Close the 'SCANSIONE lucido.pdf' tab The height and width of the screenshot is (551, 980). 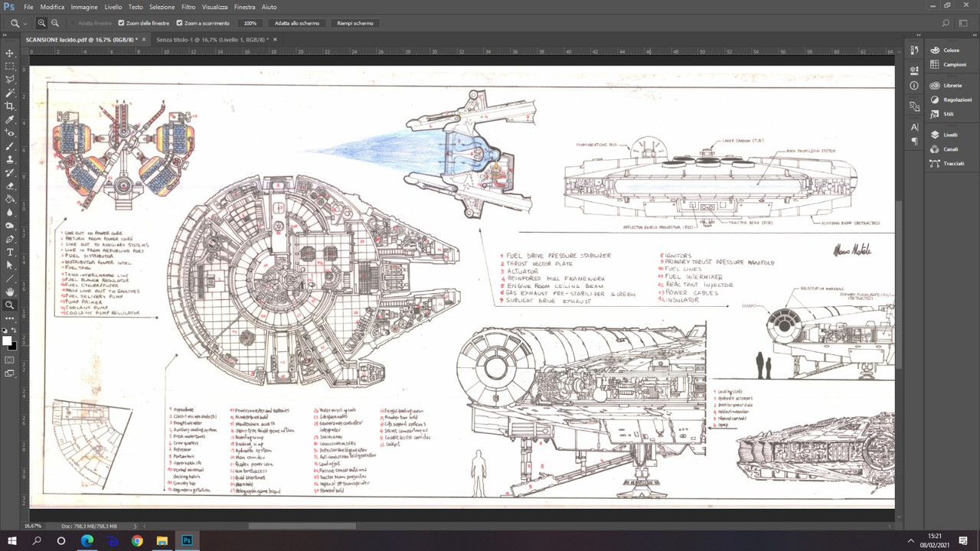(143, 39)
